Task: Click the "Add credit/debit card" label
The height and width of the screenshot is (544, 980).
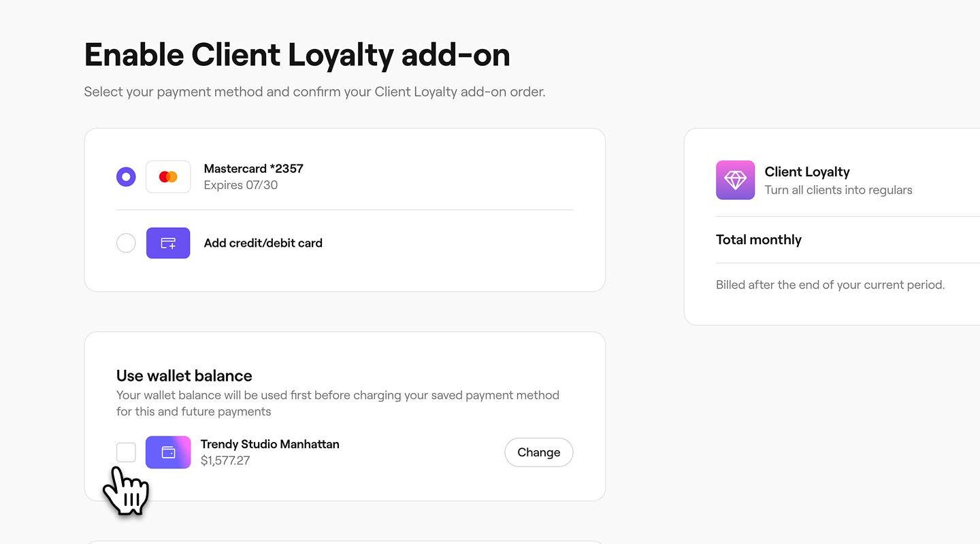Action: tap(263, 243)
